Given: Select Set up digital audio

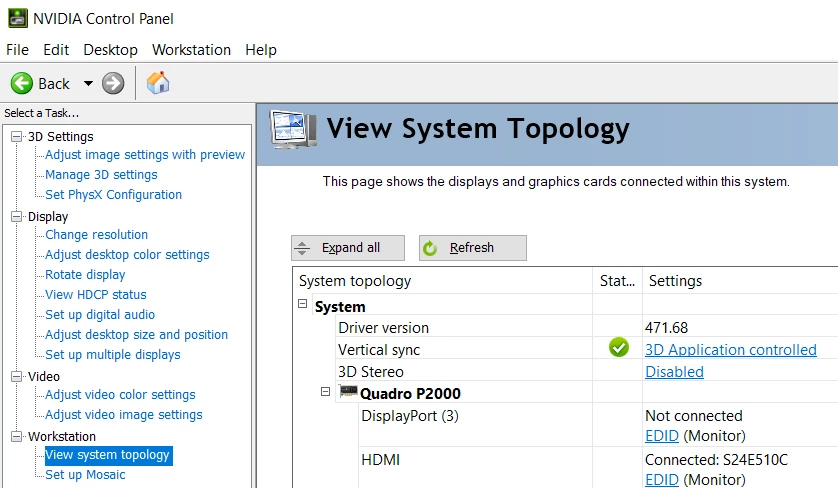Looking at the screenshot, I should 100,314.
